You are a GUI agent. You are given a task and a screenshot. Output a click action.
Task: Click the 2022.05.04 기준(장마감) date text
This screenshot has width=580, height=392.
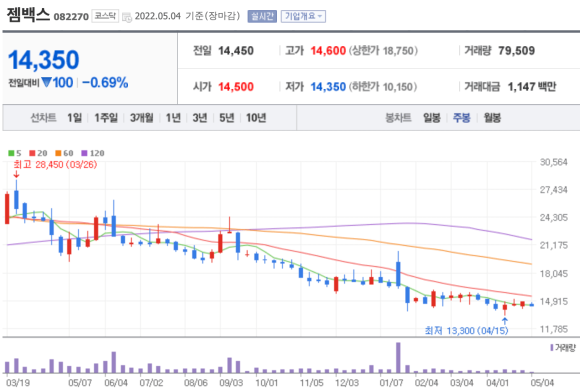187,16
